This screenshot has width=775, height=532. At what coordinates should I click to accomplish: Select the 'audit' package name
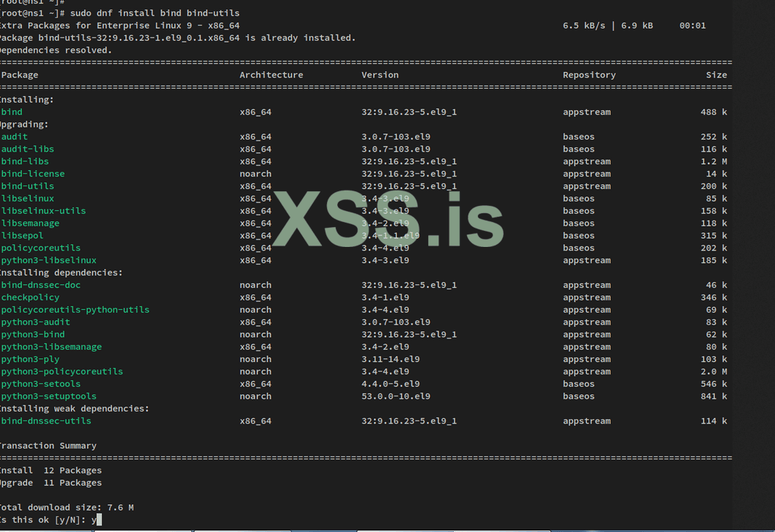click(15, 137)
